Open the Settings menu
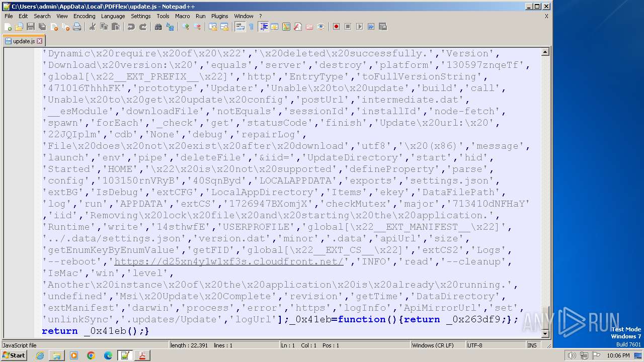 (141, 16)
